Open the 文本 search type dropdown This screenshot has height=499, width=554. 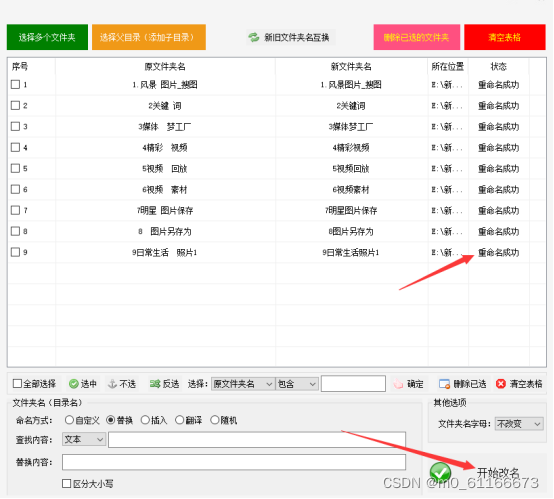(84, 440)
